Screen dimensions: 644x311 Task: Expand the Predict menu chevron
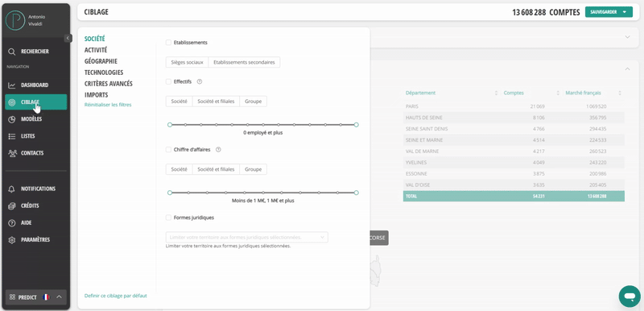59,297
